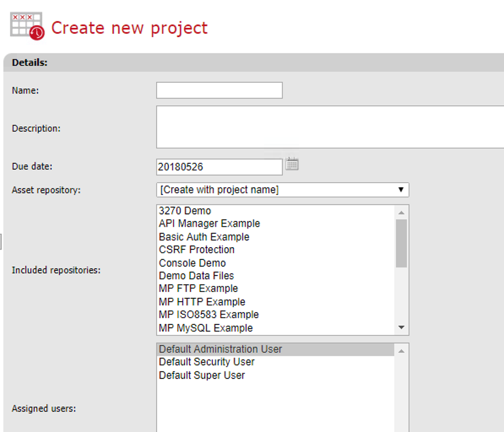
Task: Click the Included repositories scrollbar thumb
Action: coord(401,242)
